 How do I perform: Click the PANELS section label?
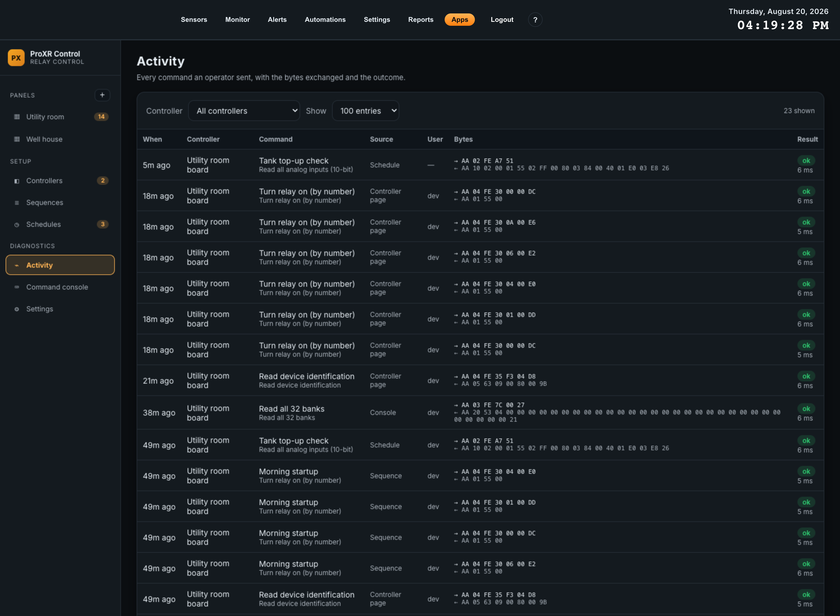pyautogui.click(x=22, y=95)
